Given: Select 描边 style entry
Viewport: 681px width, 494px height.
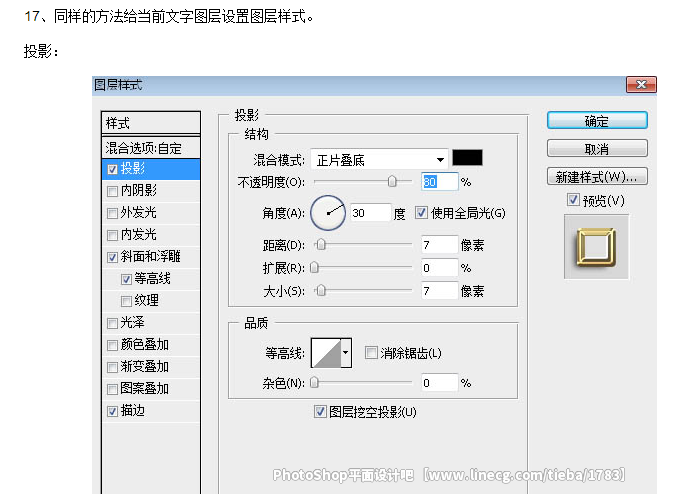Looking at the screenshot, I should pos(133,410).
